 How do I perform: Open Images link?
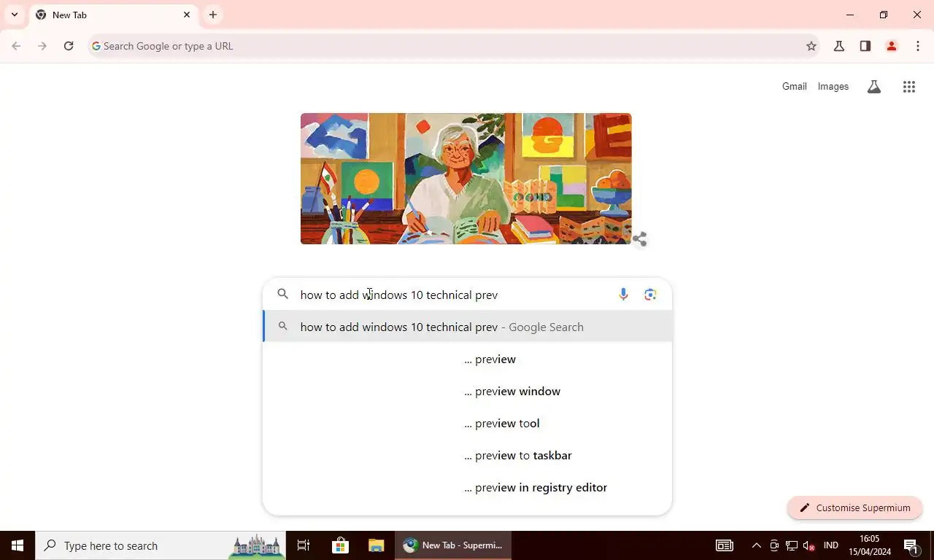[833, 86]
